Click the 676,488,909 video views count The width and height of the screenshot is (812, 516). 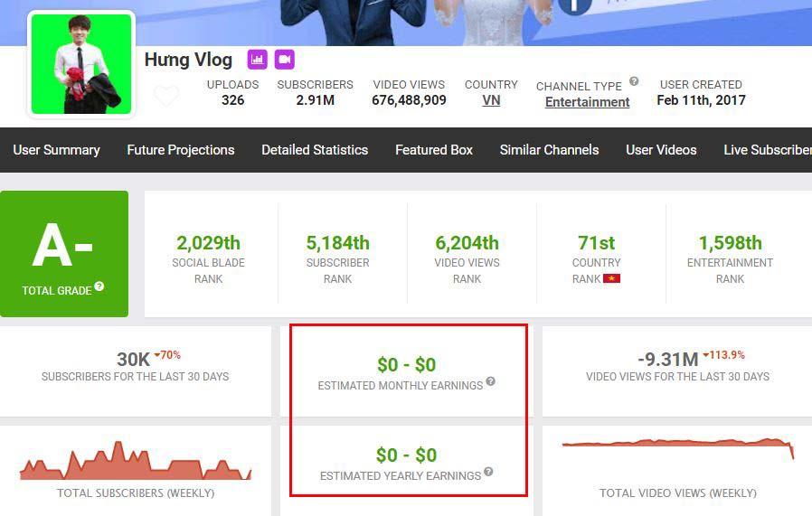(x=409, y=100)
